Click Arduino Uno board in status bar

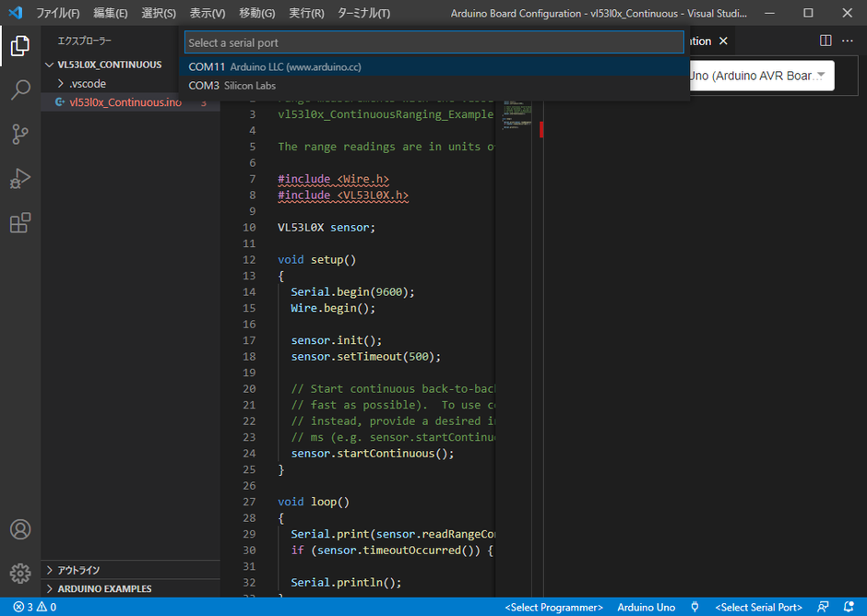click(646, 607)
